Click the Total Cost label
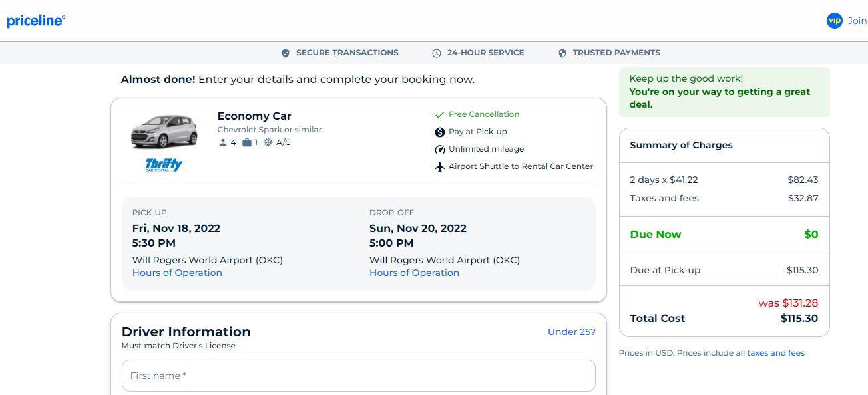 click(658, 318)
